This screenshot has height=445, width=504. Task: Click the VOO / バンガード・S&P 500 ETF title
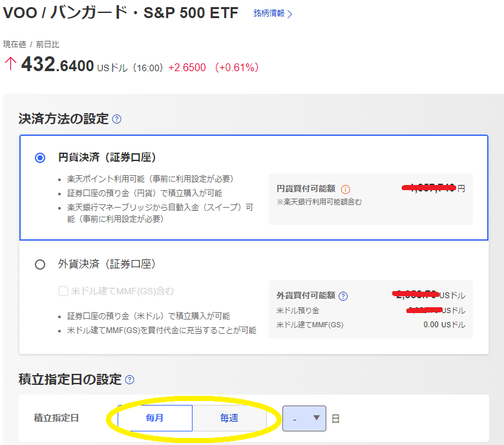pyautogui.click(x=121, y=13)
